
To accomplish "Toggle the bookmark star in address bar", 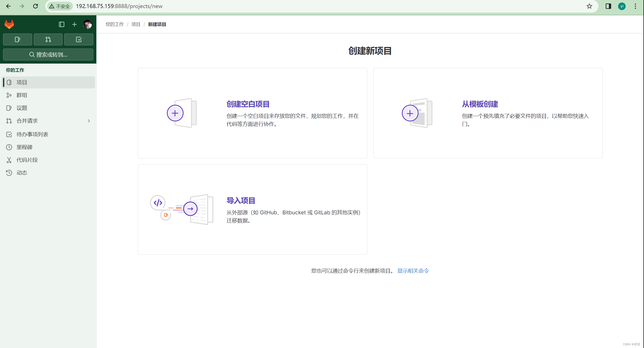I will pos(589,6).
